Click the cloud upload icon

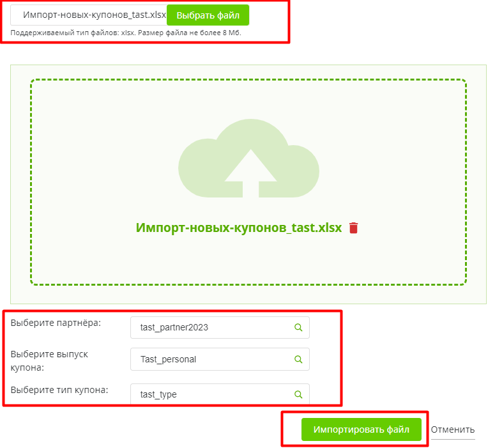click(x=248, y=159)
